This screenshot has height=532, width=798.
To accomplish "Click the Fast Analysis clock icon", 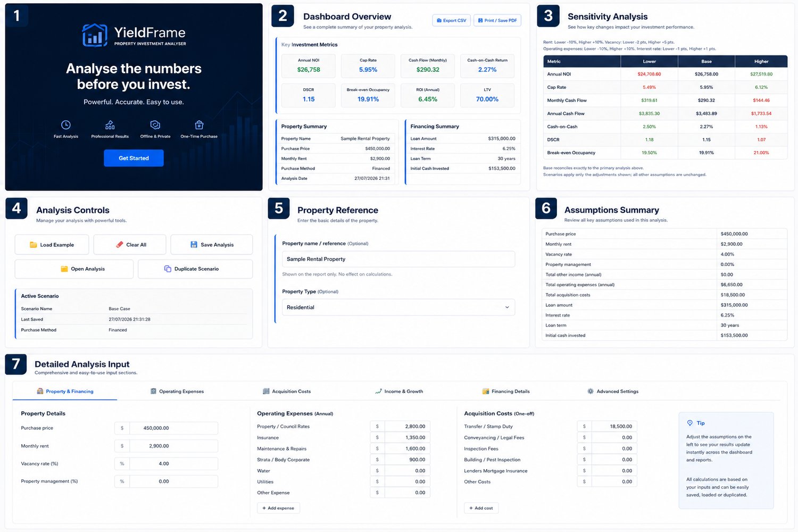I will [66, 125].
